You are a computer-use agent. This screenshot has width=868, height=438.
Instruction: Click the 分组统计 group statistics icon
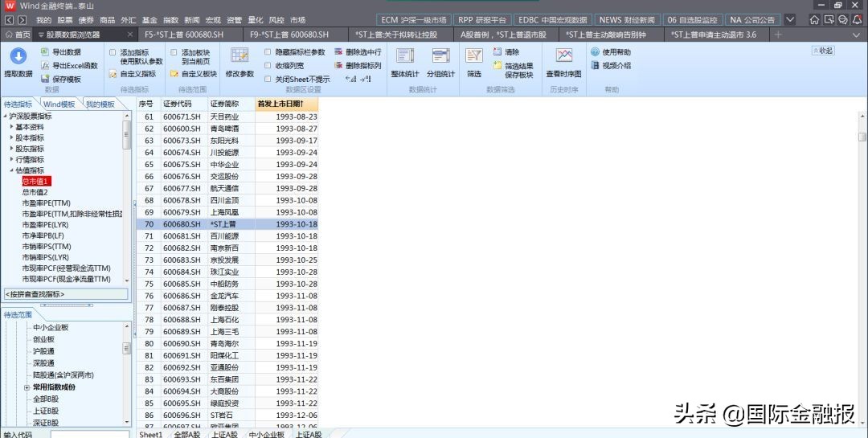click(x=441, y=56)
